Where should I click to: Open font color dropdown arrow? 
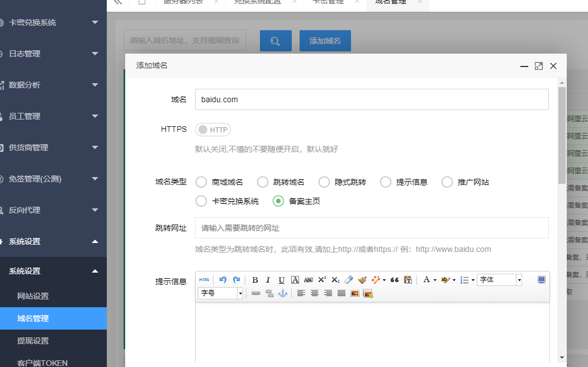click(435, 280)
